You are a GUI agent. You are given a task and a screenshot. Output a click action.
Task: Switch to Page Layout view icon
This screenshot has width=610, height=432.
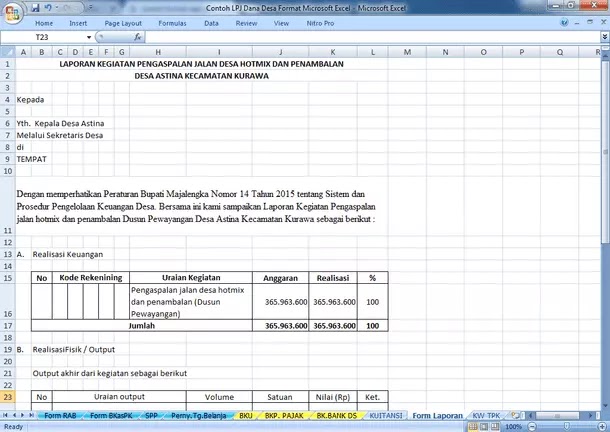[x=484, y=427]
